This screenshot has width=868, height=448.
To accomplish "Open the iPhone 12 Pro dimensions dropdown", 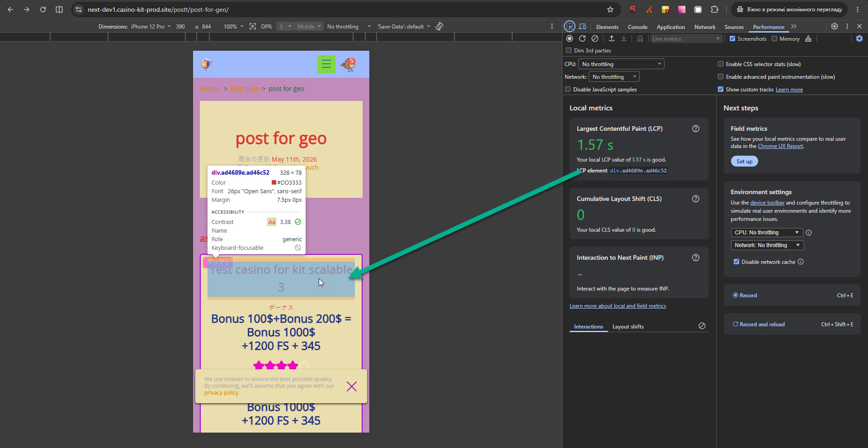I will click(x=151, y=26).
